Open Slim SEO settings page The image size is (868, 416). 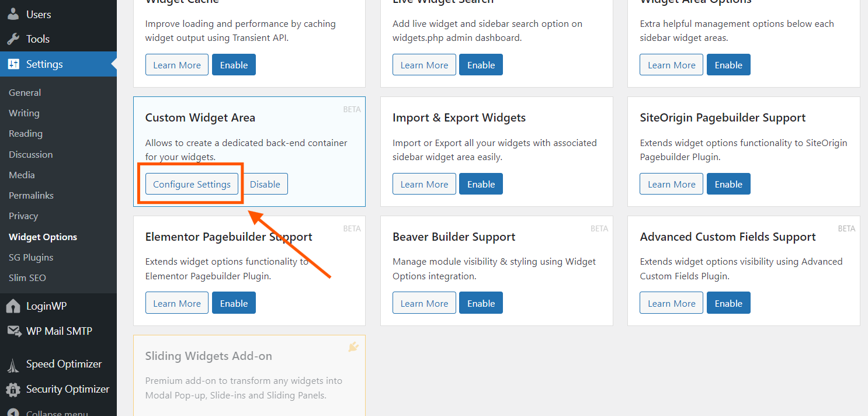pos(27,278)
